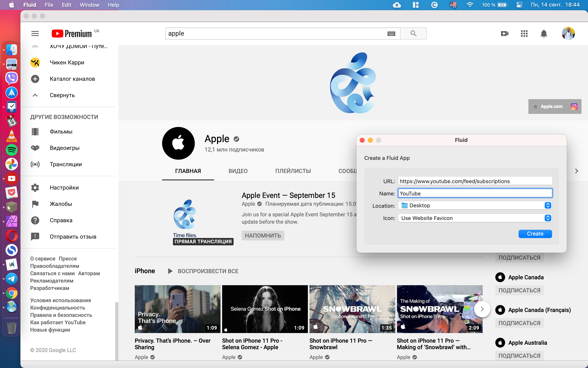Open Telegram from the Dock

coord(11,279)
